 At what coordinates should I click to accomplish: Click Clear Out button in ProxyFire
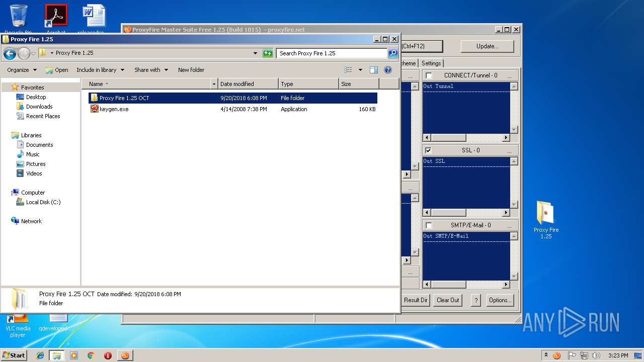[448, 300]
